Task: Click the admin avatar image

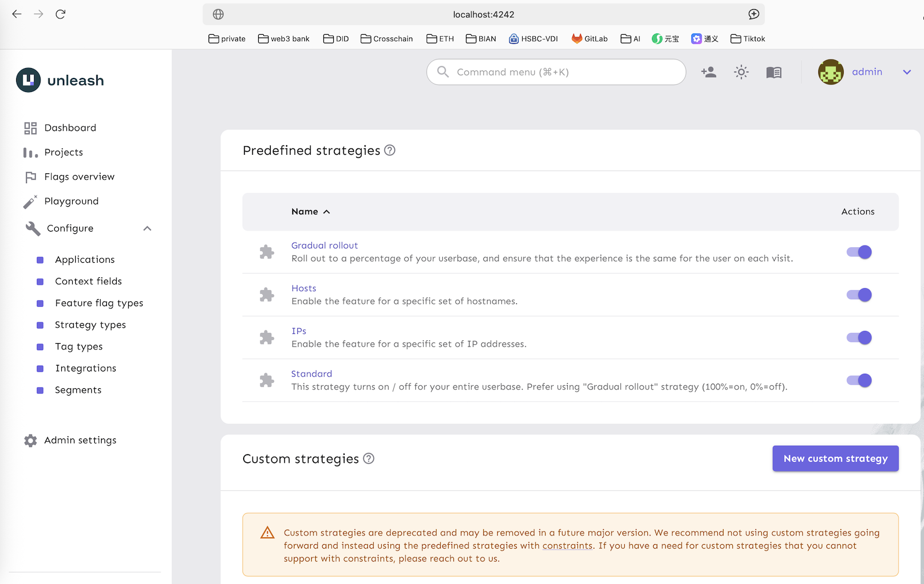Action: point(830,72)
